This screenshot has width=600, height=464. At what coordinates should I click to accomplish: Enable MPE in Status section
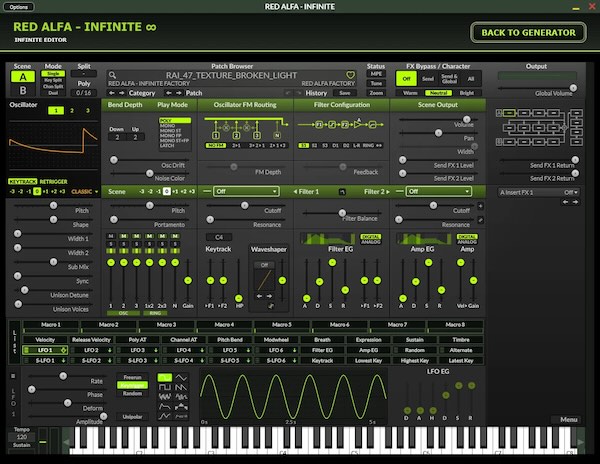pos(376,74)
